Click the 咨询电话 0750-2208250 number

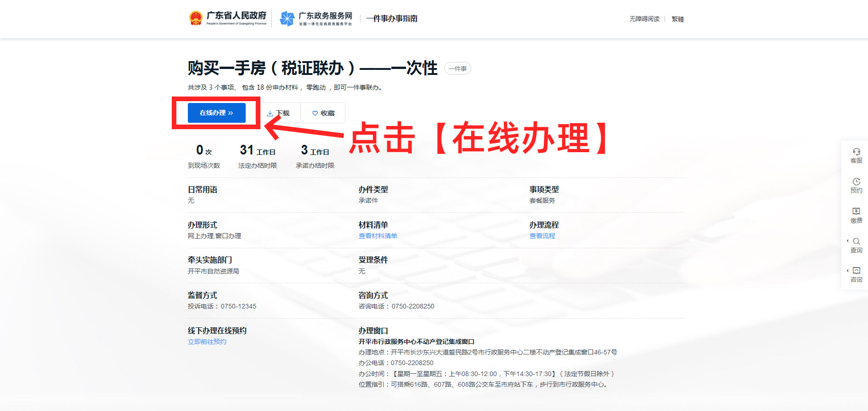click(x=412, y=306)
